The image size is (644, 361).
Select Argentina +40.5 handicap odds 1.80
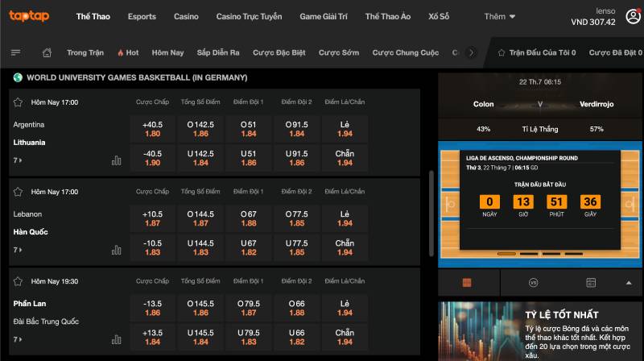click(151, 129)
